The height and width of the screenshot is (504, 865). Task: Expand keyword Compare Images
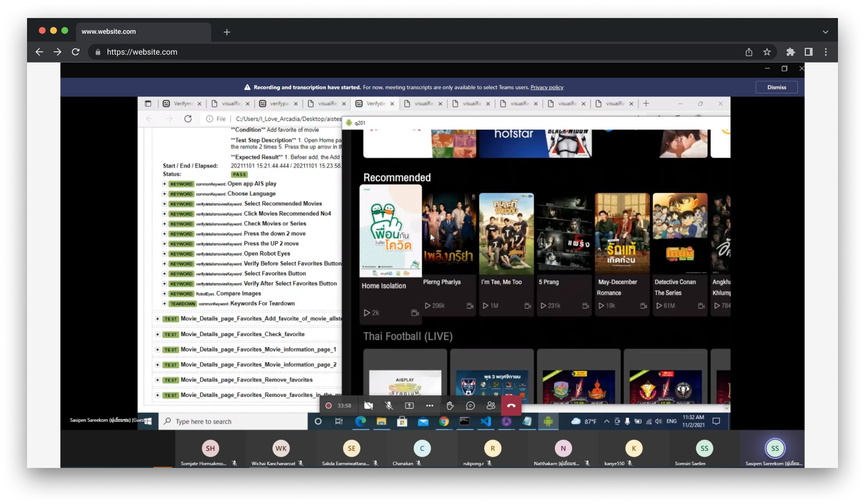click(164, 294)
